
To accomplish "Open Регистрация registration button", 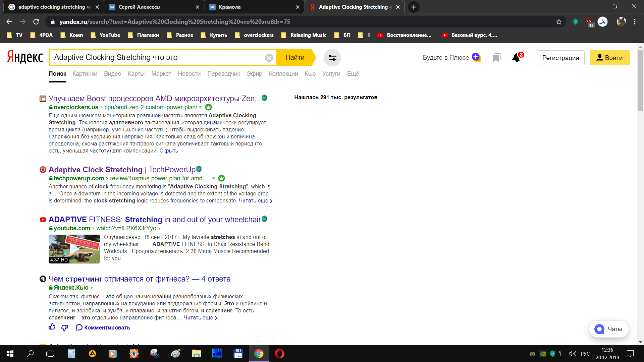I will click(560, 58).
